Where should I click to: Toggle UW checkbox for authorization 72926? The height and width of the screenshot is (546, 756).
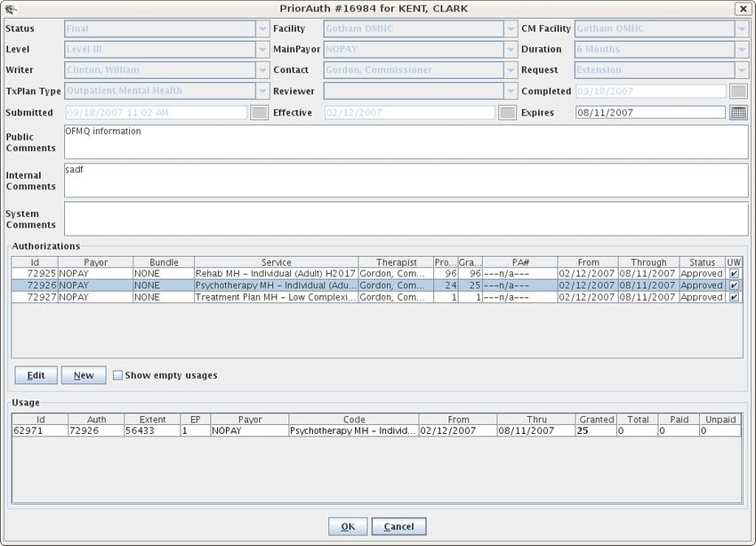click(x=734, y=285)
